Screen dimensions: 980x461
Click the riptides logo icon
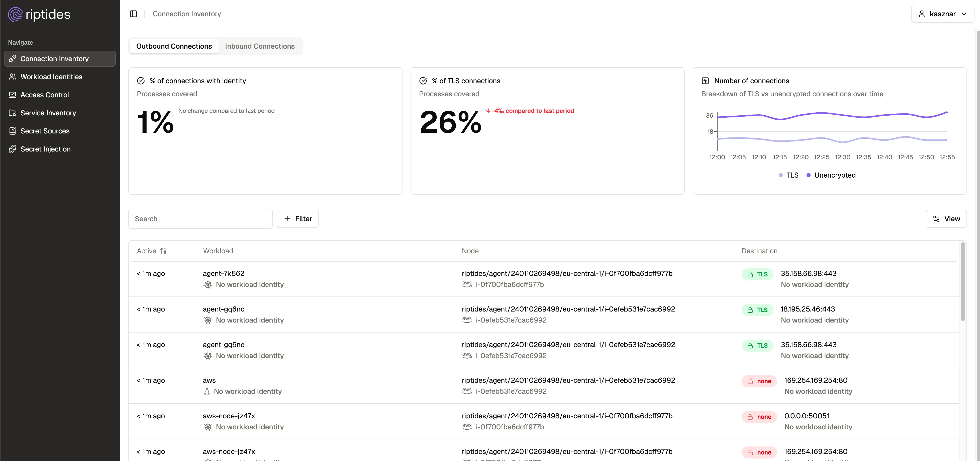click(x=15, y=15)
